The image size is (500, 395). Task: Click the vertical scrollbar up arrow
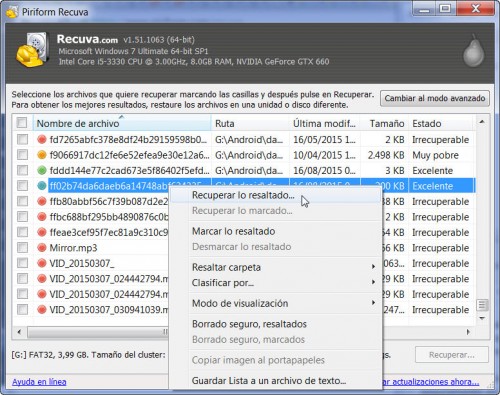(x=482, y=122)
